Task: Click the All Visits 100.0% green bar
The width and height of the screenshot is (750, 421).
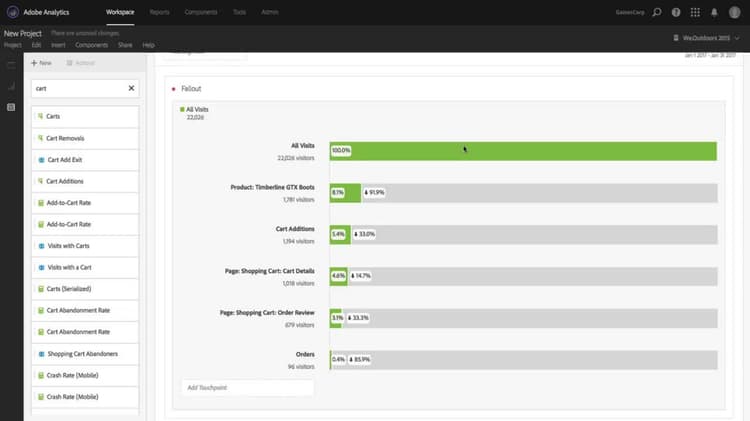Action: [523, 151]
